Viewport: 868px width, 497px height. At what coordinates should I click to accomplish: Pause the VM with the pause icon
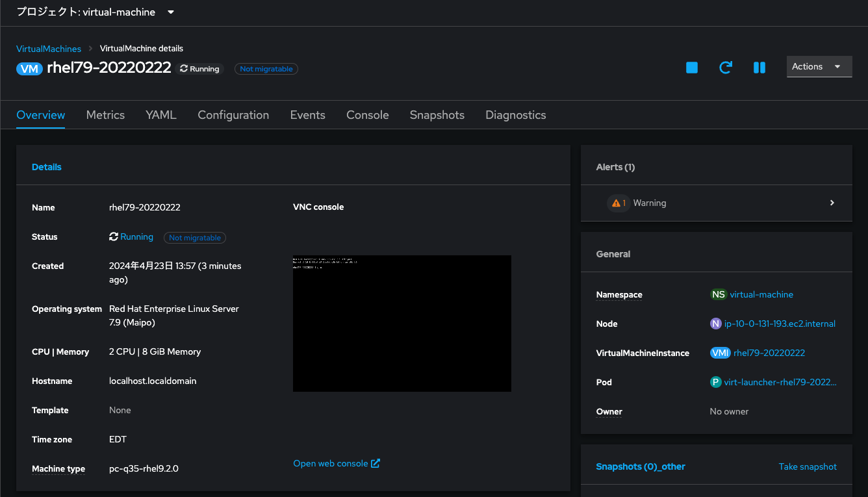tap(759, 68)
